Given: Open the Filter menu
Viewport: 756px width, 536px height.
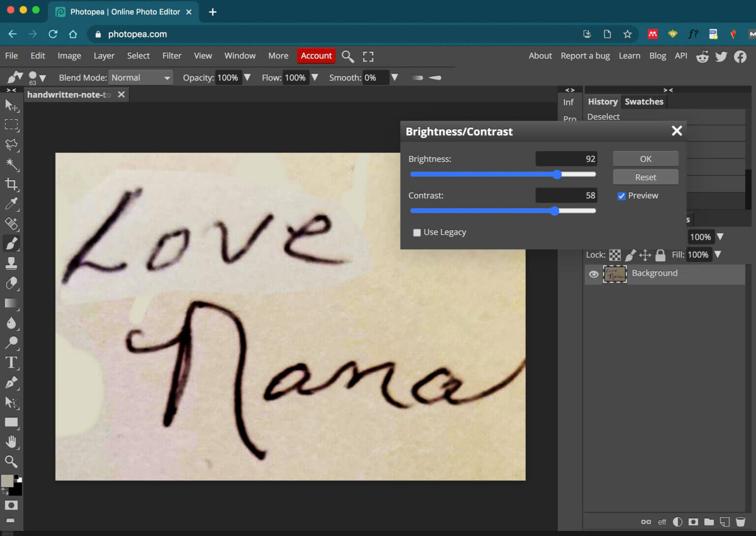Looking at the screenshot, I should click(172, 56).
